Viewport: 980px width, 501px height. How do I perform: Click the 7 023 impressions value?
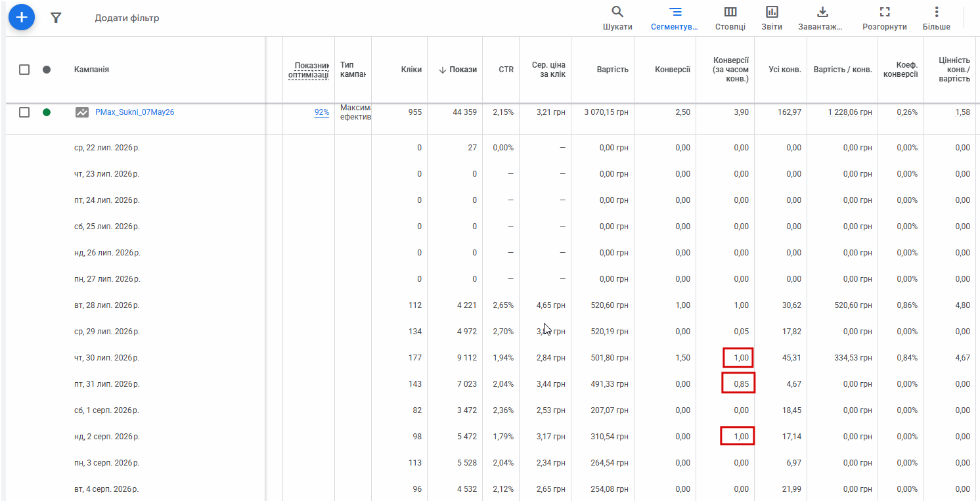coord(467,384)
